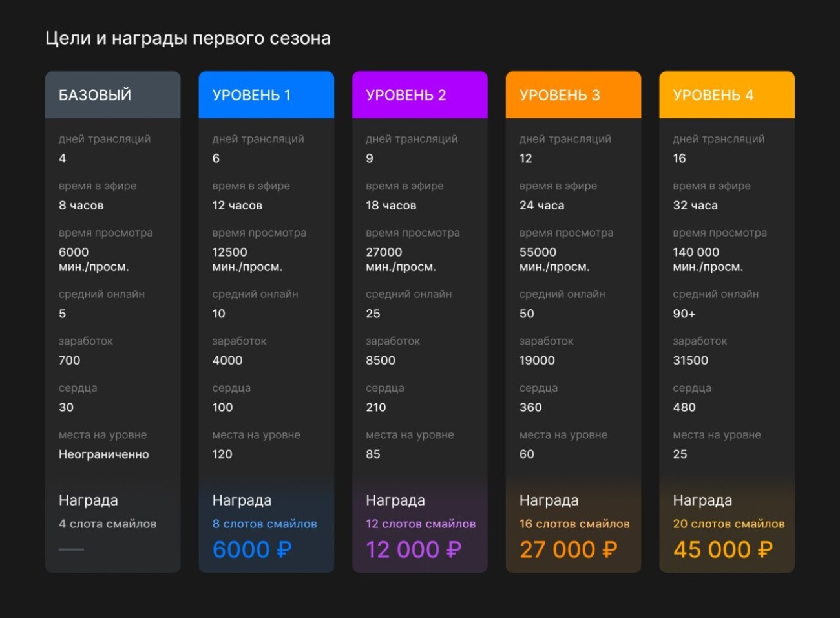Click the Награда label in УРОВЕНЬ 2 card
This screenshot has width=840, height=618.
coord(395,500)
